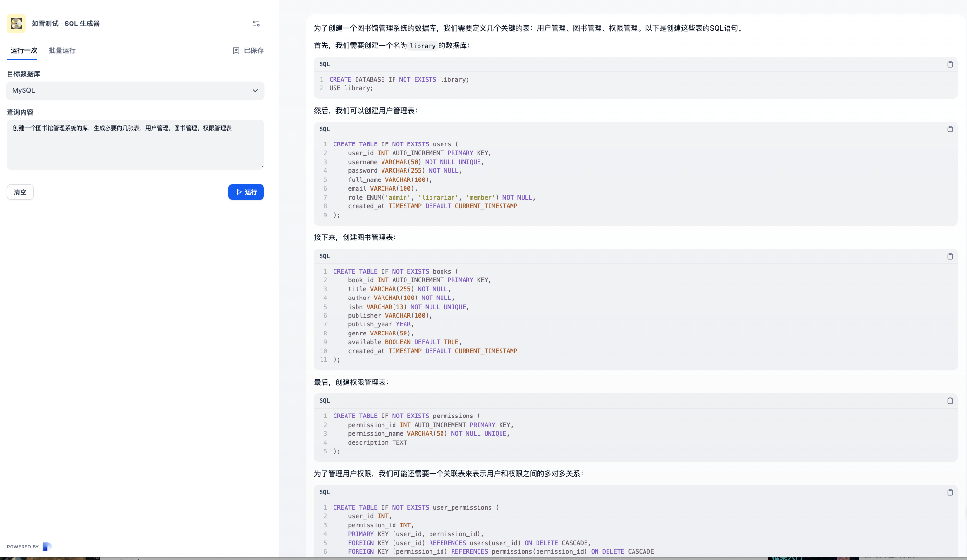Click the saved bookmark icon
The image size is (967, 560).
(x=236, y=50)
